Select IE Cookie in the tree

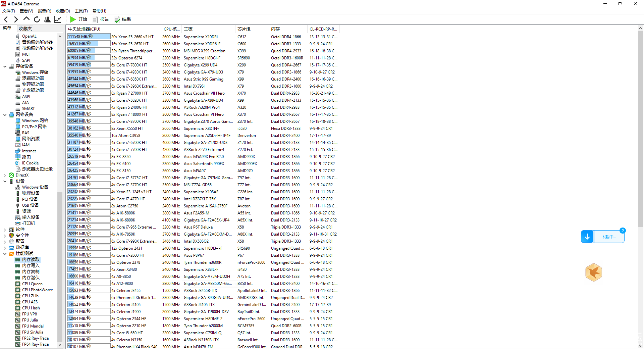(30, 163)
